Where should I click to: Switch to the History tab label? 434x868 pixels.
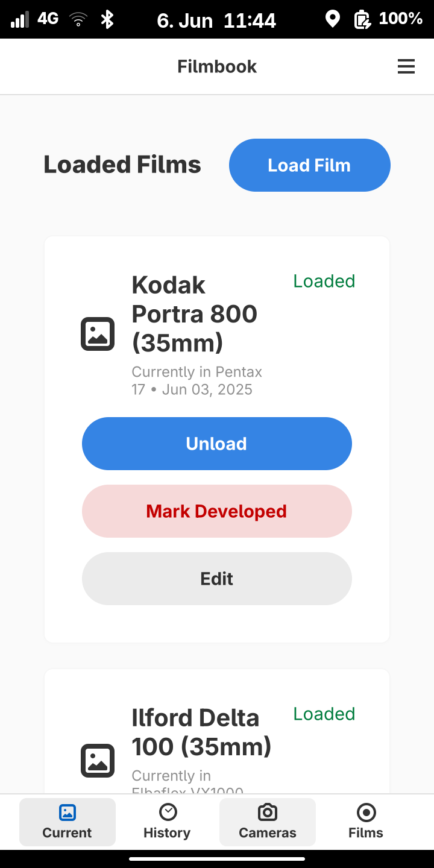167,832
